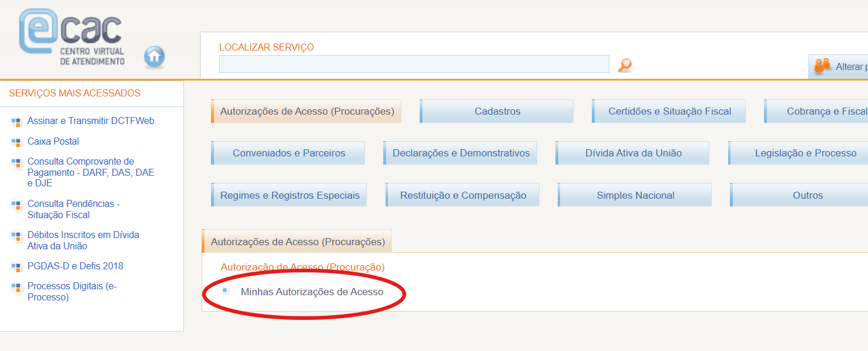Open Processos Digitais (e-Processo) link
868x351 pixels.
pos(72,292)
